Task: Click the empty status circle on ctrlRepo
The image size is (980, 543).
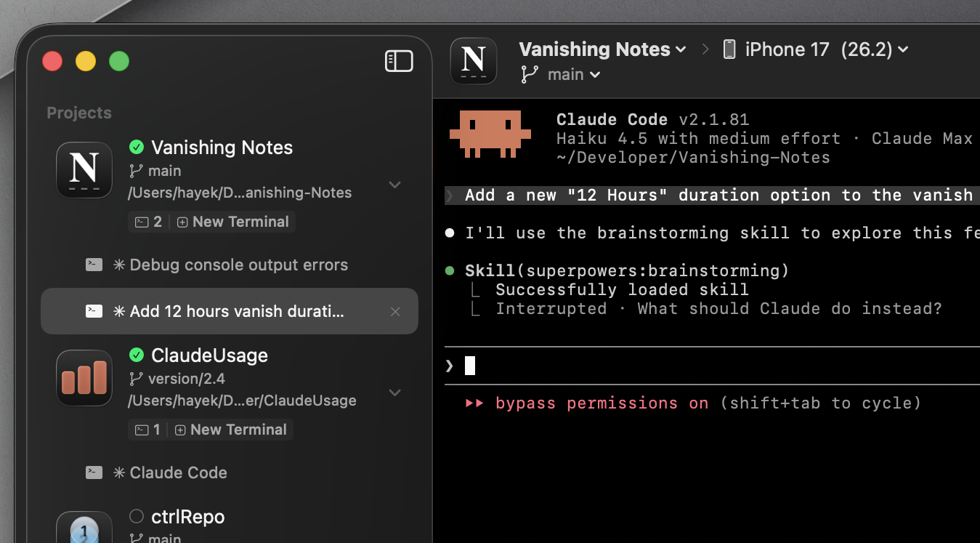Action: click(137, 517)
